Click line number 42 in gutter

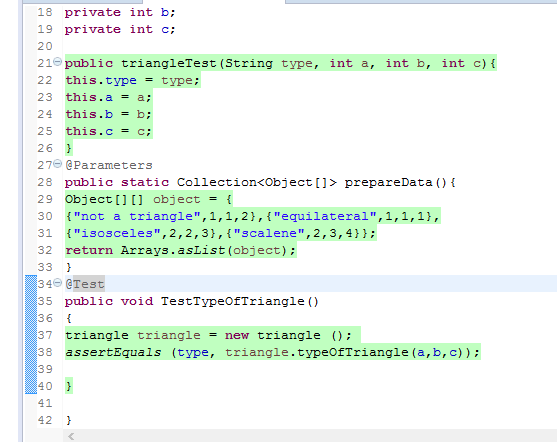coord(45,420)
